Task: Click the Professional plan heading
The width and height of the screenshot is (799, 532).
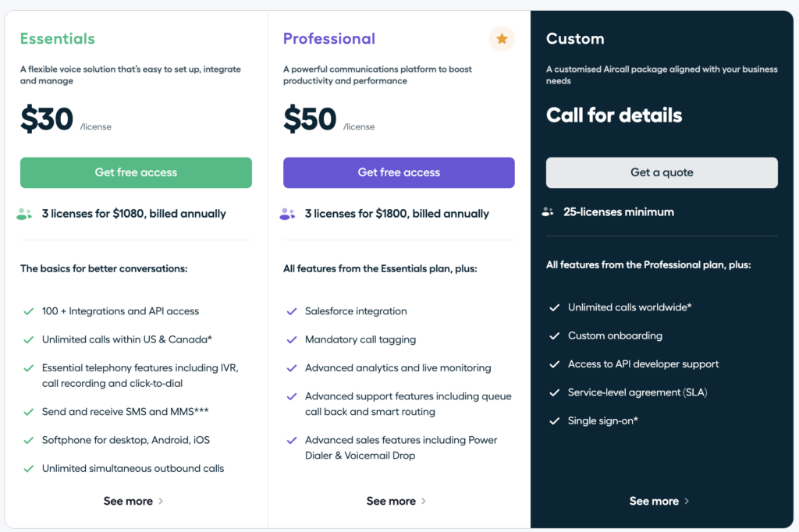Action: tap(329, 38)
